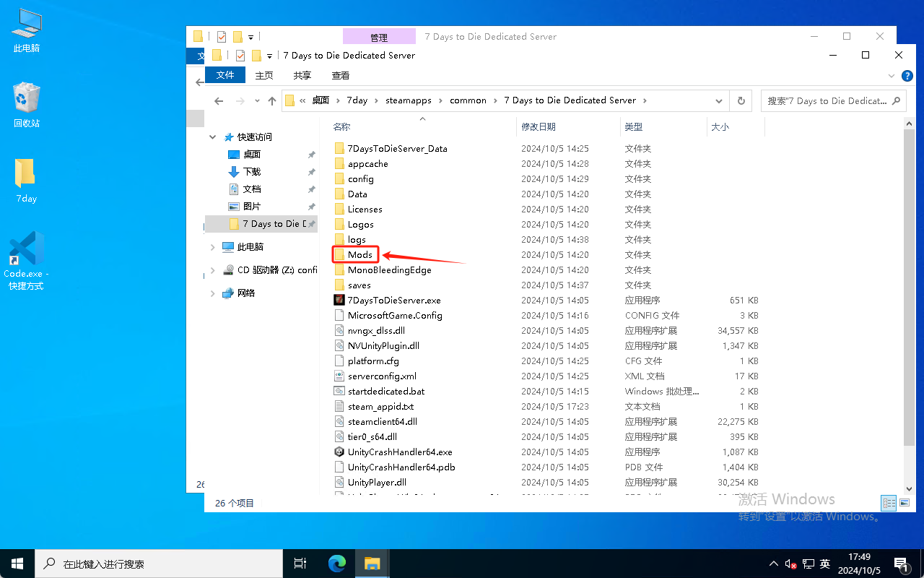924x578 pixels.
Task: Open Task View on the taskbar
Action: point(300,564)
